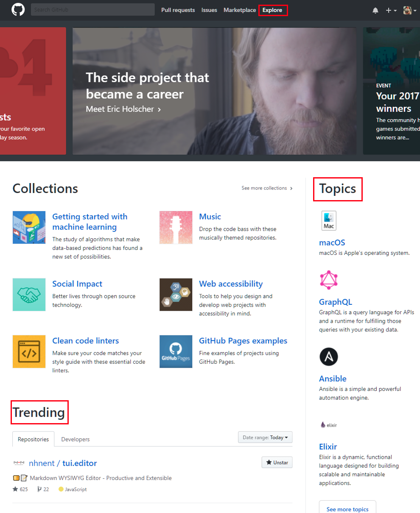Viewport: 420px width, 513px height.
Task: Switch to the Developers trending tab
Action: tap(76, 439)
